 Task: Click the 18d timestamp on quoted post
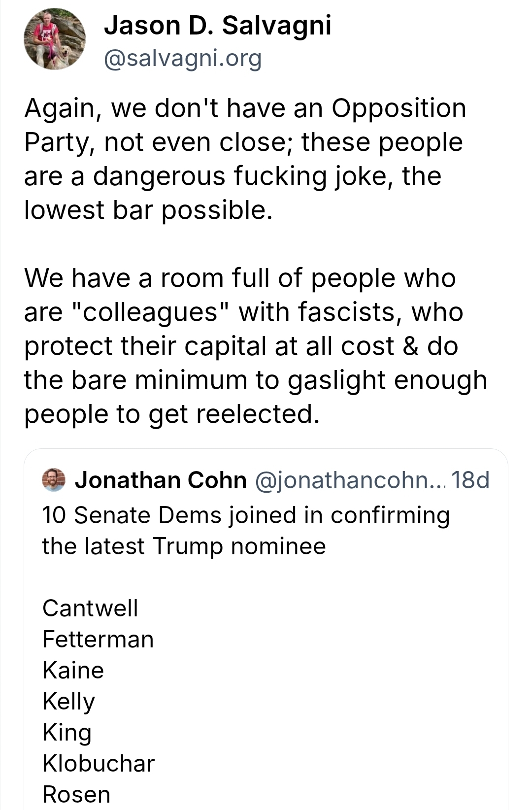click(x=470, y=480)
